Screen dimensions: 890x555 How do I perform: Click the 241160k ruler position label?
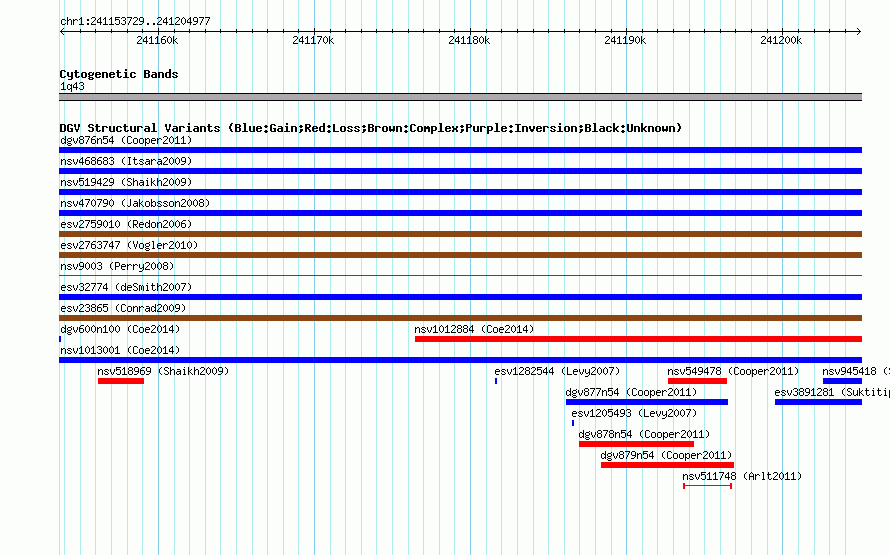(157, 40)
